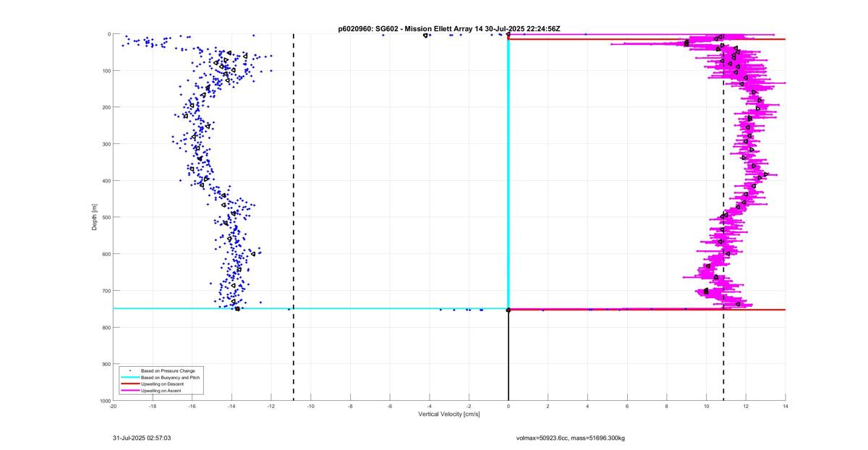868x450 pixels.
Task: Click depth axis tick label '400'
Action: click(106, 181)
